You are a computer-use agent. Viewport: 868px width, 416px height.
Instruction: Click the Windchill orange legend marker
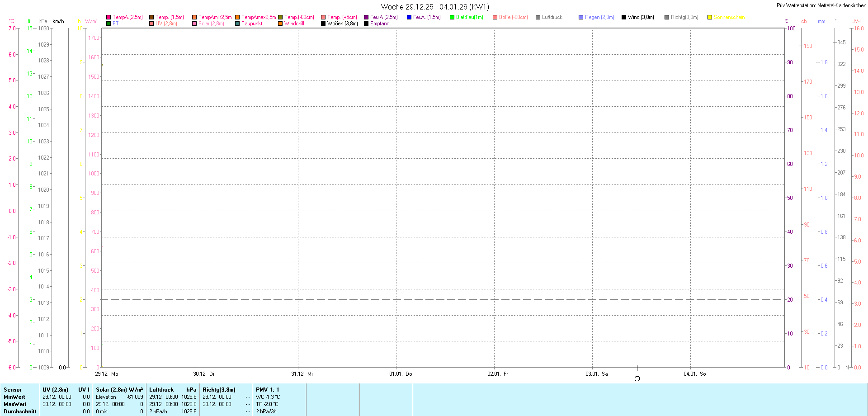coord(280,24)
